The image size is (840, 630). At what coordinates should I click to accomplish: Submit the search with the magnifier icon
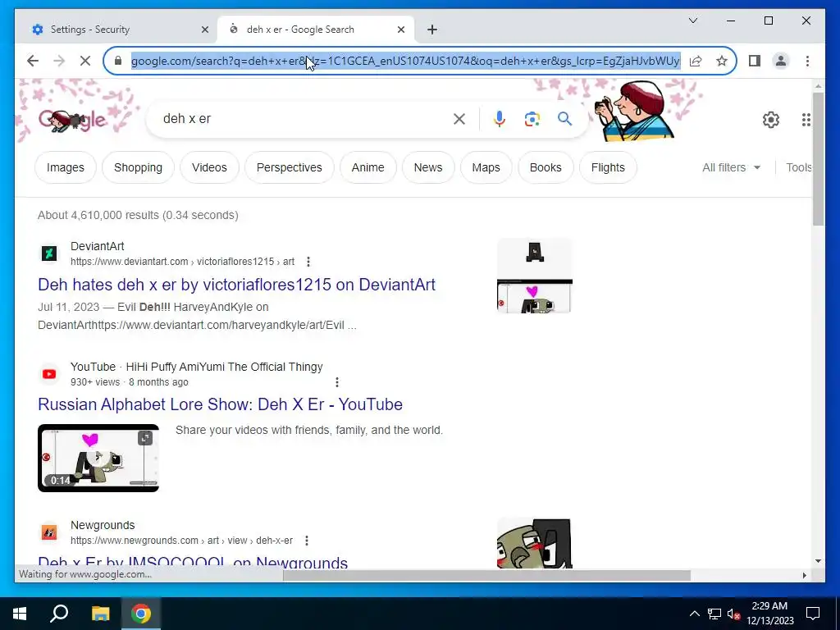pos(564,119)
